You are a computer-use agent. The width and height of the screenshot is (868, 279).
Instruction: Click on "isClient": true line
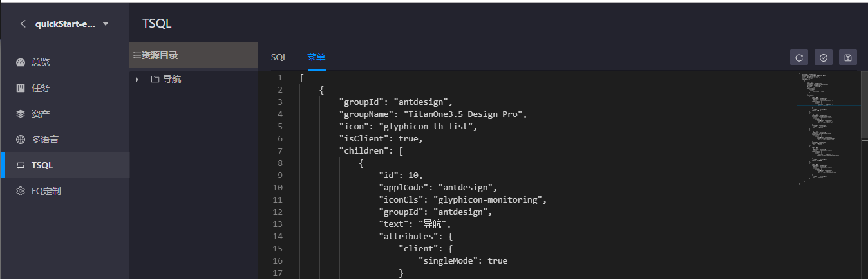click(381, 139)
